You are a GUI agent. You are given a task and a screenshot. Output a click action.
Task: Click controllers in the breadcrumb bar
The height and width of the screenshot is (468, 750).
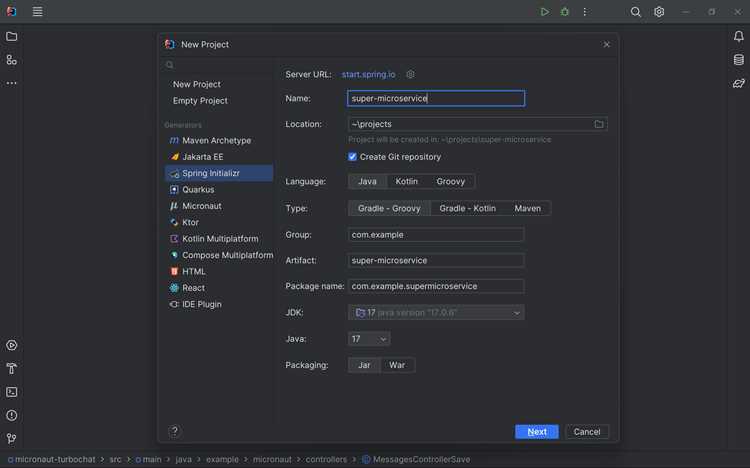[x=326, y=459]
